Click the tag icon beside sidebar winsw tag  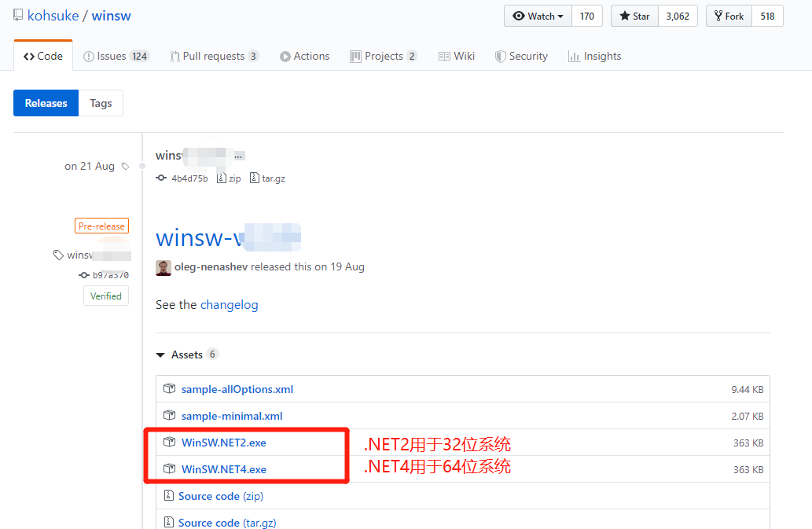(58, 255)
